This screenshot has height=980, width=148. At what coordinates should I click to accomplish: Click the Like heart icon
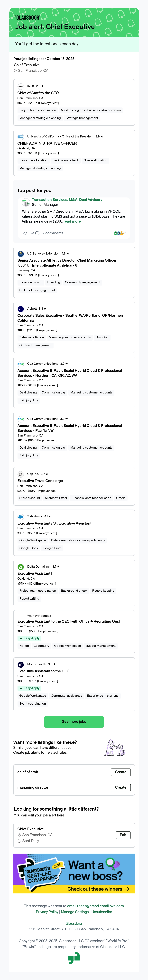pyautogui.click(x=24, y=233)
